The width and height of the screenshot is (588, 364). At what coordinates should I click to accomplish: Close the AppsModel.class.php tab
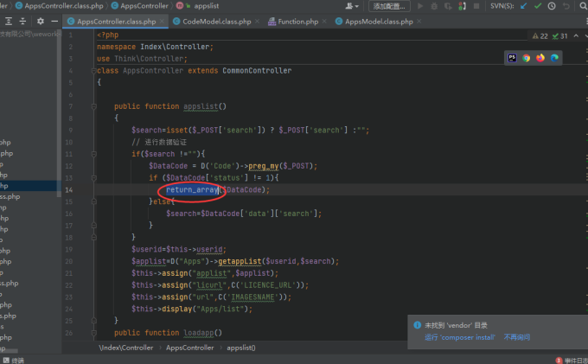tap(419, 22)
